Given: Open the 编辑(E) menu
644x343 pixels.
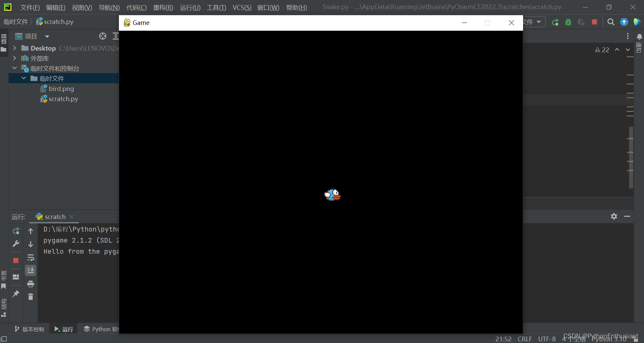Looking at the screenshot, I should pos(56,7).
